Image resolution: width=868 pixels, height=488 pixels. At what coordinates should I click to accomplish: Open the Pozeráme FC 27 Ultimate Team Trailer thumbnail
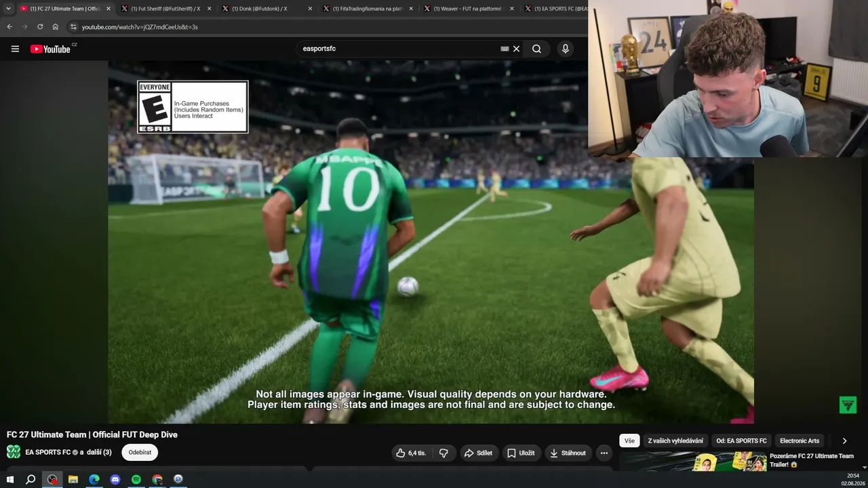tap(695, 462)
